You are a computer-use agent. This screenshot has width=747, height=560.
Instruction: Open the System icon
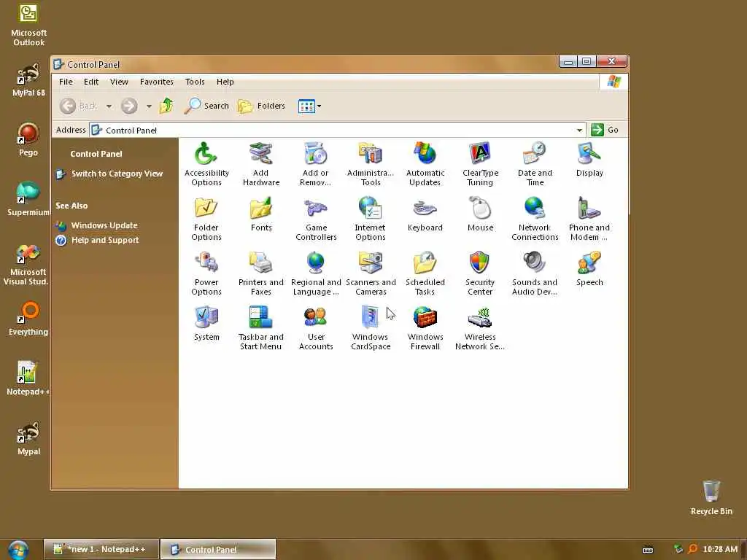click(x=206, y=324)
